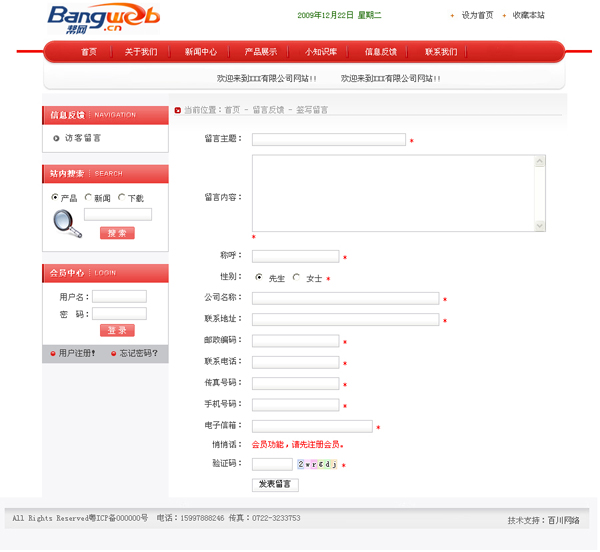
Task: Open 首页 in the navigation bar
Action: 89,52
